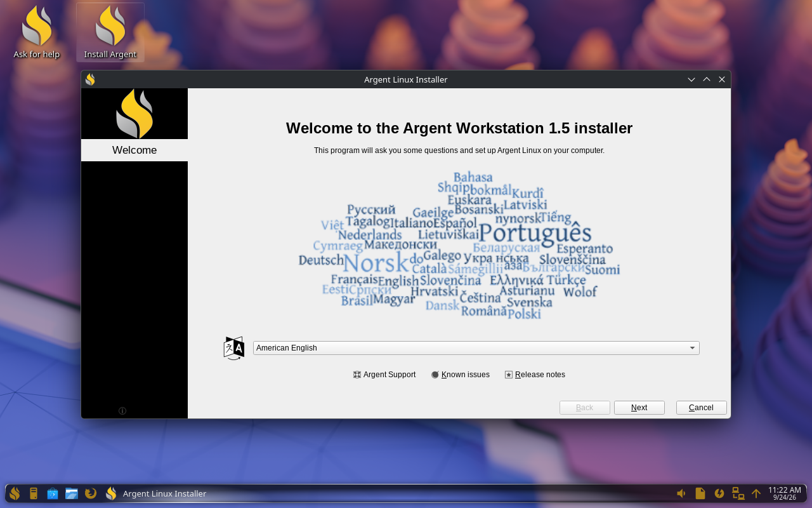Click the installer welcome heading text

tap(459, 128)
